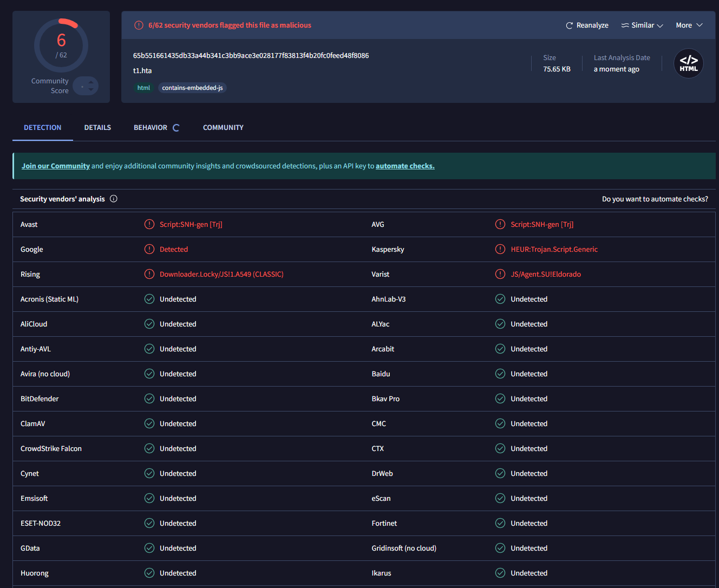Click the Similar approximately-equal icon
Screen dimensions: 719x588
click(625, 25)
